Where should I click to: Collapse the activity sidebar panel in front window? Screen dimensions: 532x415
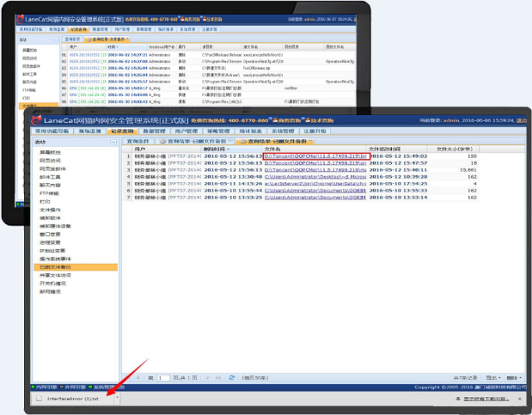[x=113, y=142]
